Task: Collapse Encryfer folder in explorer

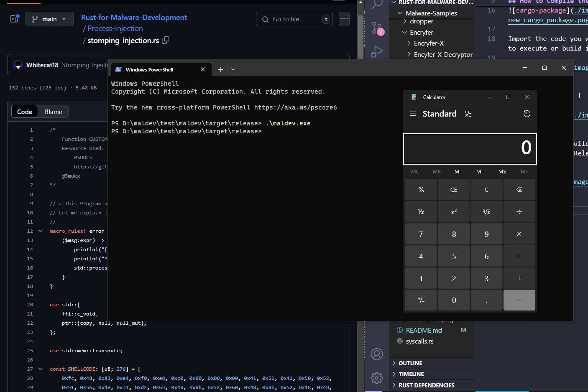Action: point(432,32)
